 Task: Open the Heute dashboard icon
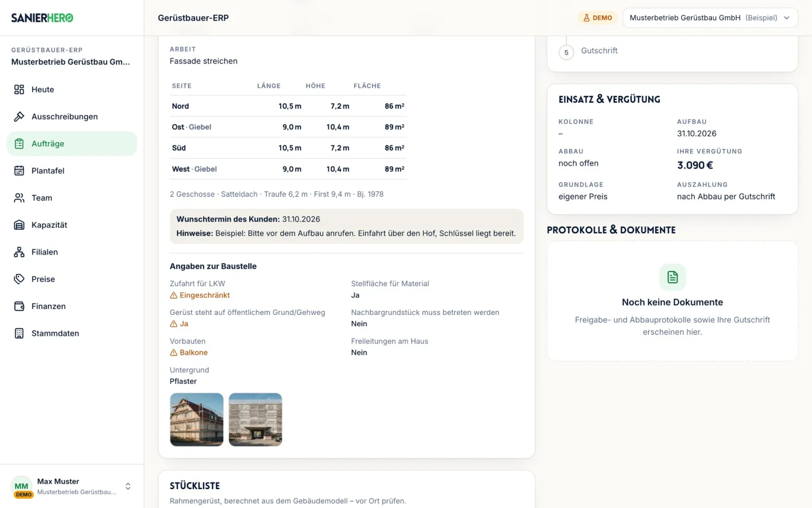19,89
